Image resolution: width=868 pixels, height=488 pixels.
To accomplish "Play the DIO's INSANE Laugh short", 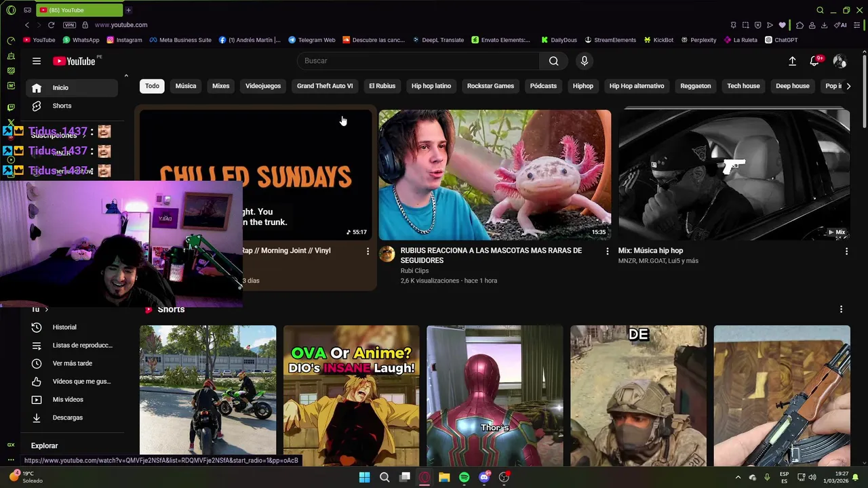I will point(351,396).
